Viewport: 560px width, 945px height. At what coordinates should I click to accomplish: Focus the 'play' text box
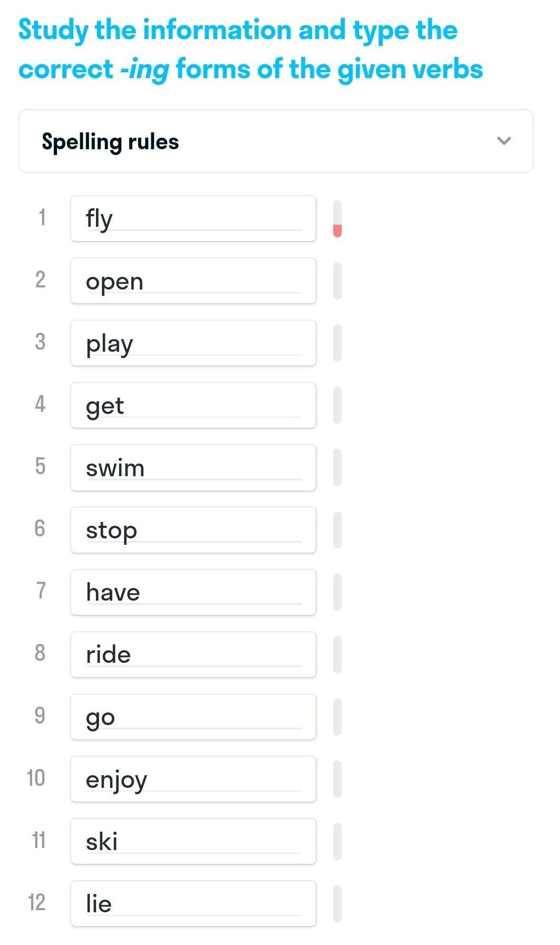(193, 343)
